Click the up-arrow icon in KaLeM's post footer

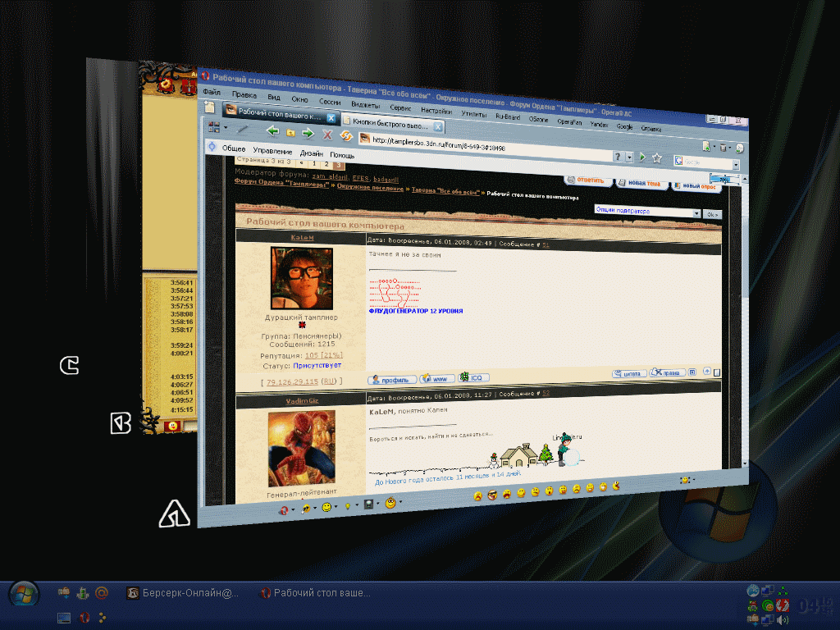point(706,372)
